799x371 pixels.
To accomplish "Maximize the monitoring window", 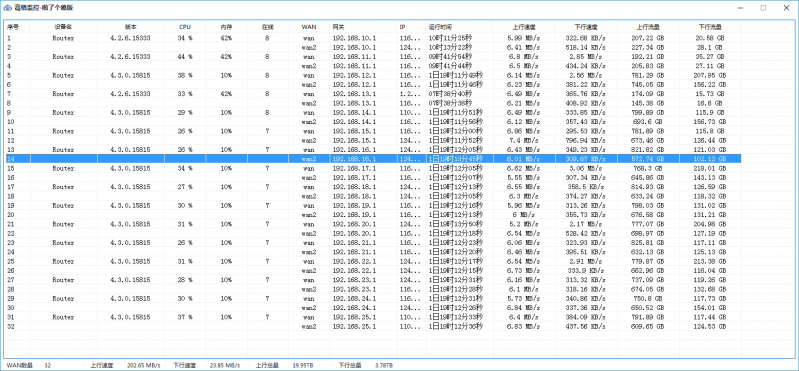I will point(763,8).
